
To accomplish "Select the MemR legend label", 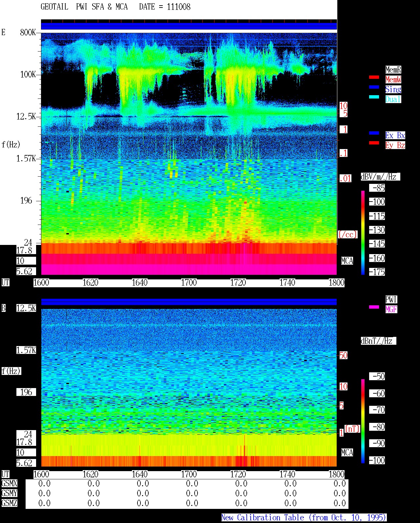I will click(x=393, y=70).
